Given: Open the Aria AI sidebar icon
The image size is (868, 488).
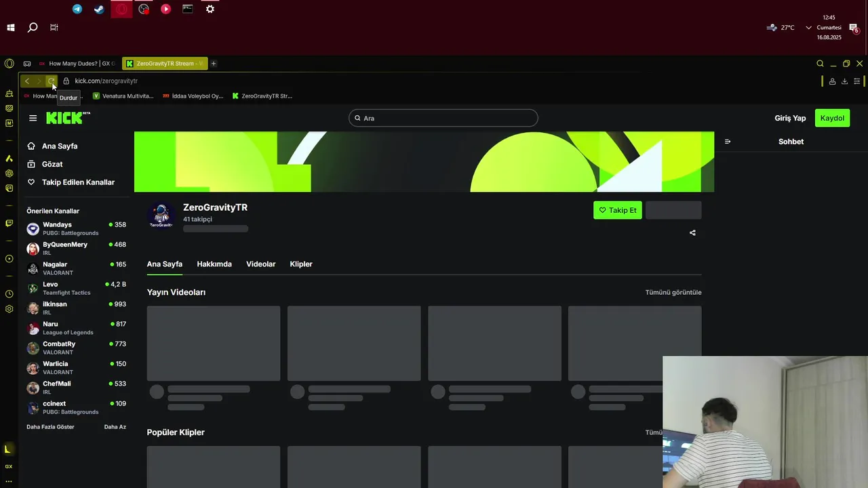Looking at the screenshot, I should point(9,158).
